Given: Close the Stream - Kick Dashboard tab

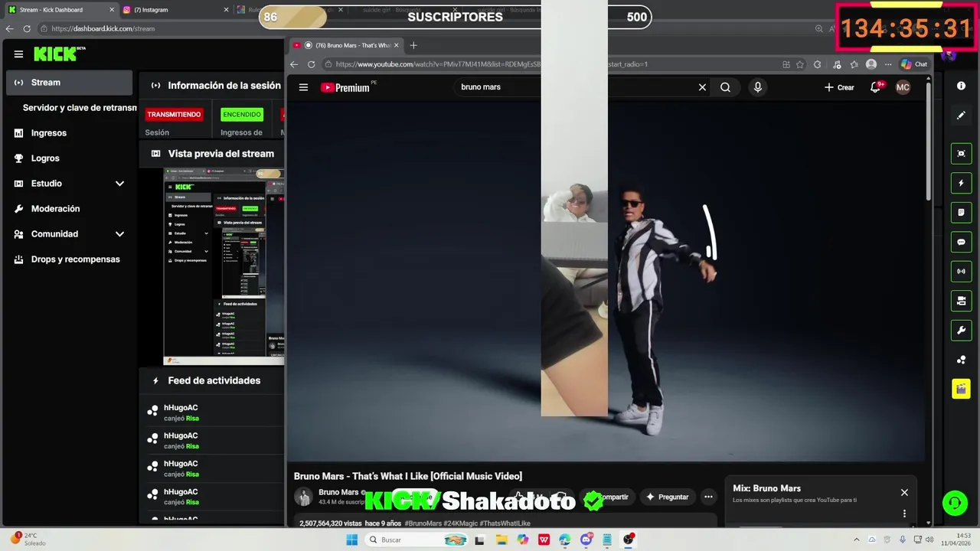Looking at the screenshot, I should (112, 10).
